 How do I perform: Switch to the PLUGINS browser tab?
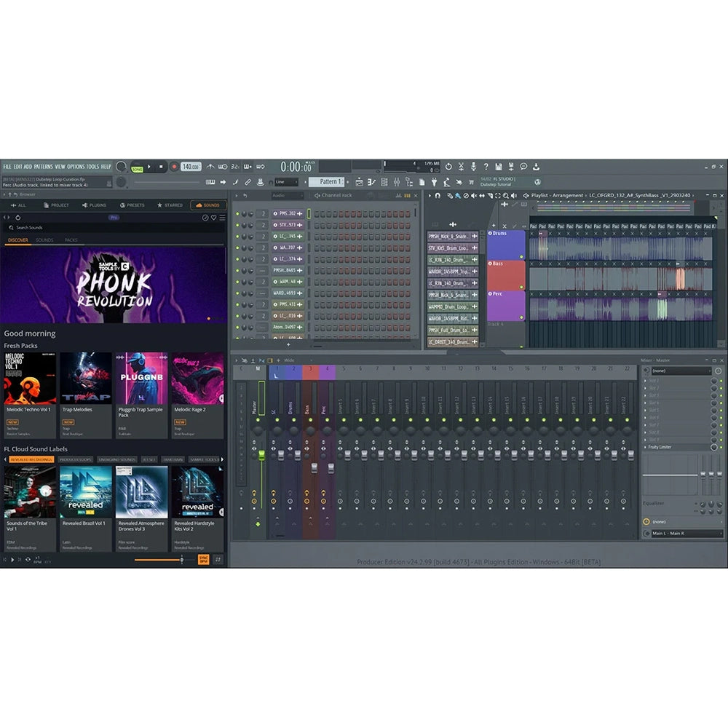(94, 205)
